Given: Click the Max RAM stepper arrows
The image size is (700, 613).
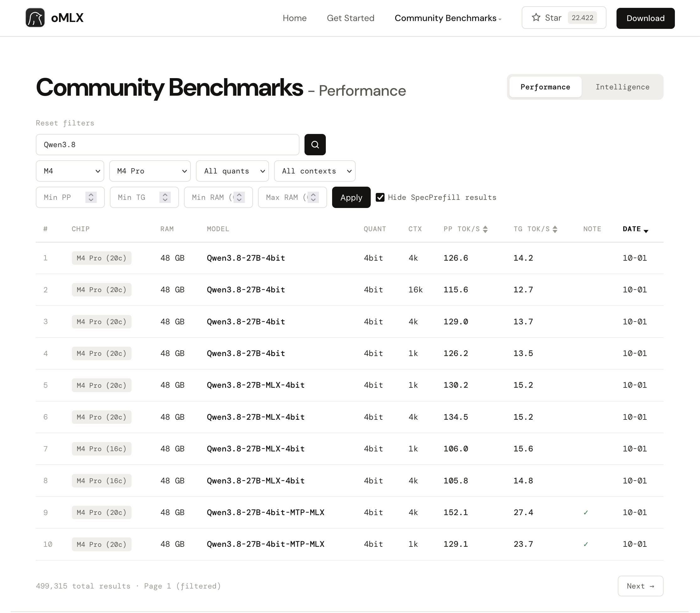Looking at the screenshot, I should 313,197.
